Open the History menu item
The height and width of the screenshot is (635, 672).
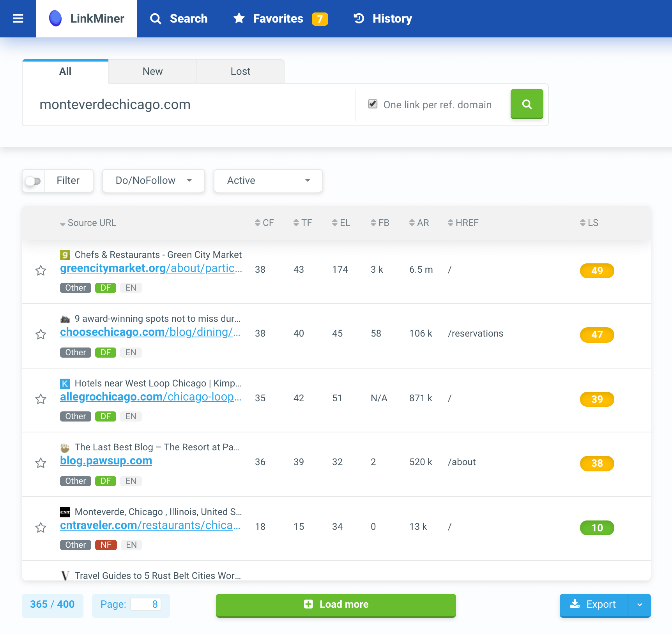[x=382, y=19]
